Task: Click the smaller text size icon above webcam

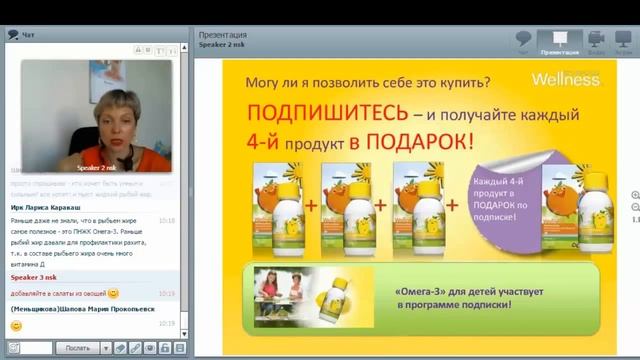Action: (x=172, y=51)
